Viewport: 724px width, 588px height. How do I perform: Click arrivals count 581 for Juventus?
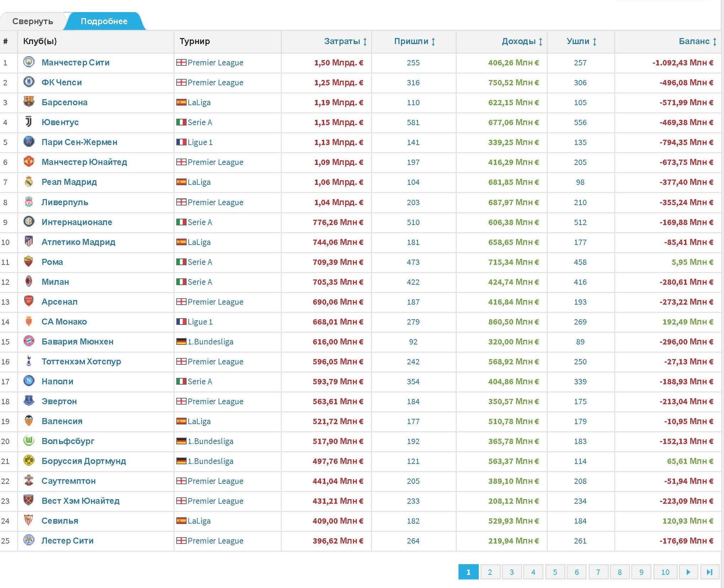[413, 122]
